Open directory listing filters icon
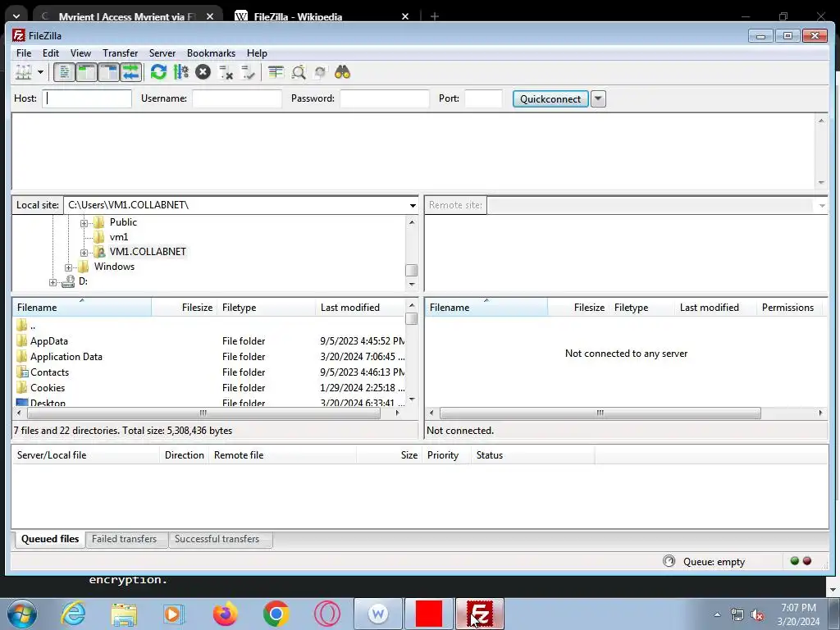The height and width of the screenshot is (630, 840). click(x=276, y=72)
